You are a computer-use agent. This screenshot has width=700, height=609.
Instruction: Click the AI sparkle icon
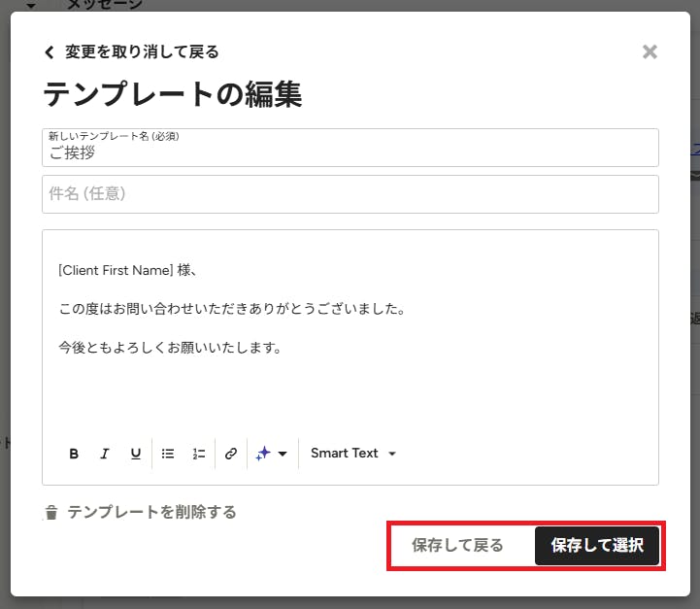[263, 454]
